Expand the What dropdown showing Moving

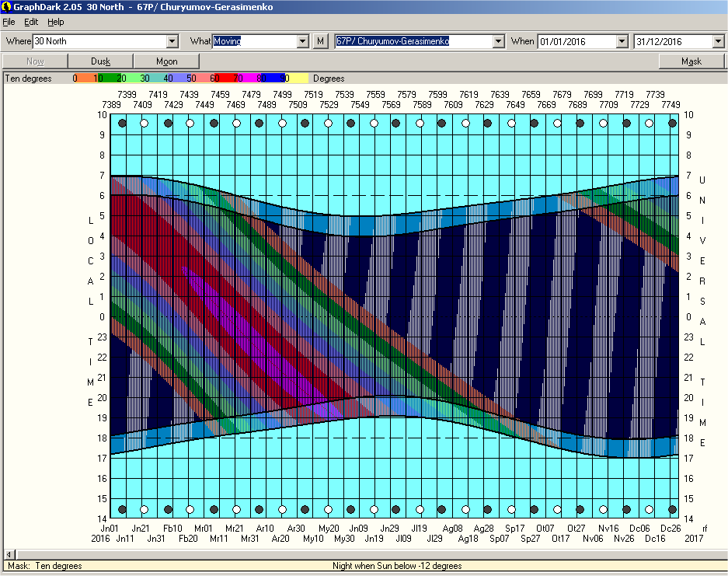(303, 41)
